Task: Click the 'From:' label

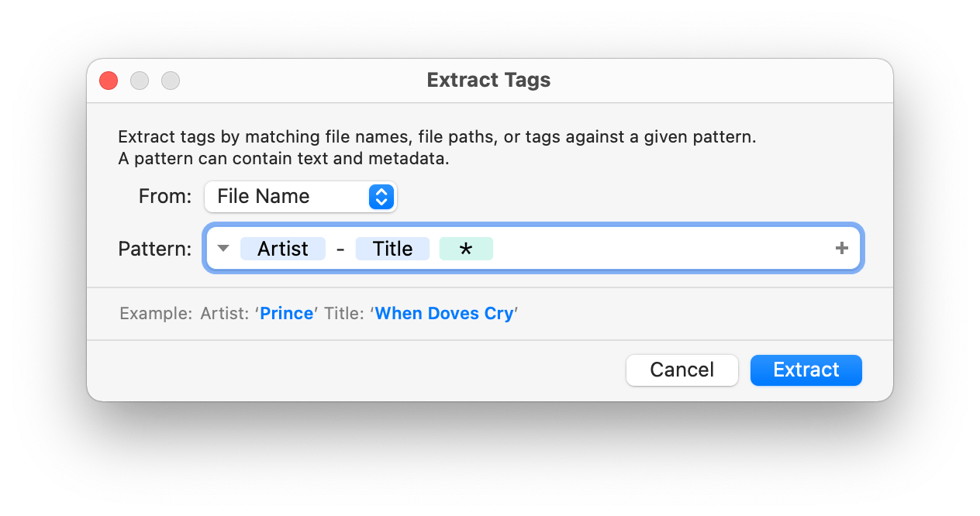Action: (x=164, y=197)
